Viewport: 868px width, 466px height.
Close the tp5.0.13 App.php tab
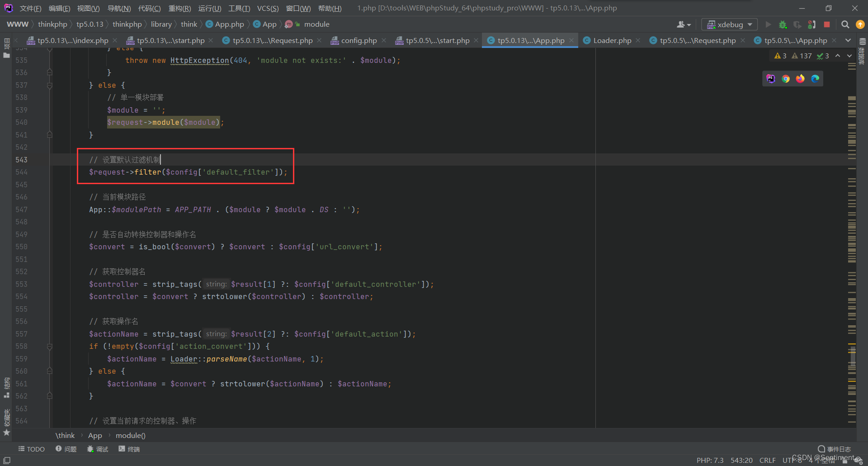point(571,40)
